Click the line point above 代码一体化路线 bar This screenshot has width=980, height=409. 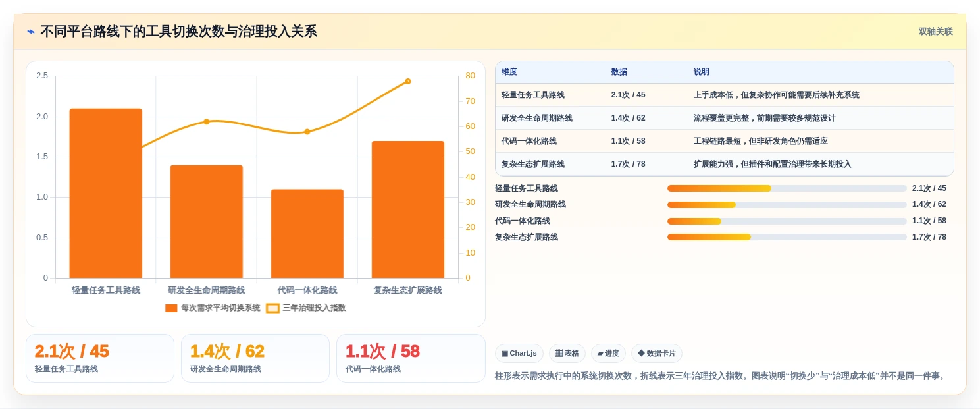point(307,132)
